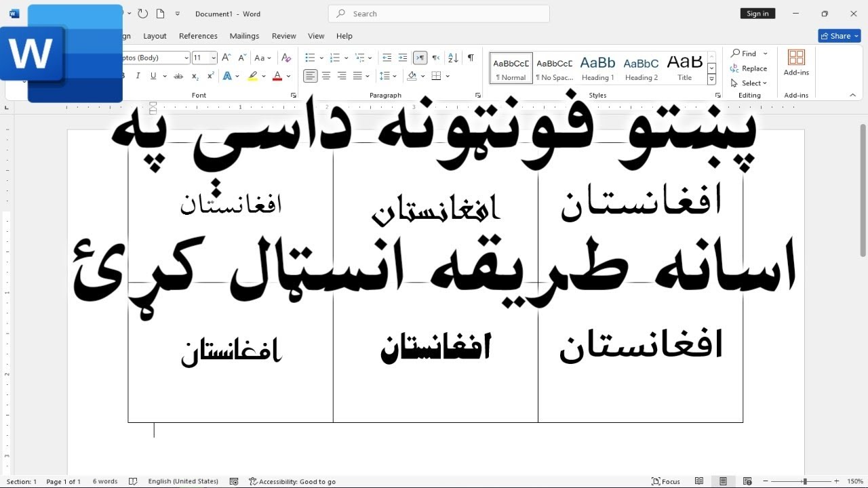
Task: Apply strikethrough formatting
Action: click(x=178, y=76)
